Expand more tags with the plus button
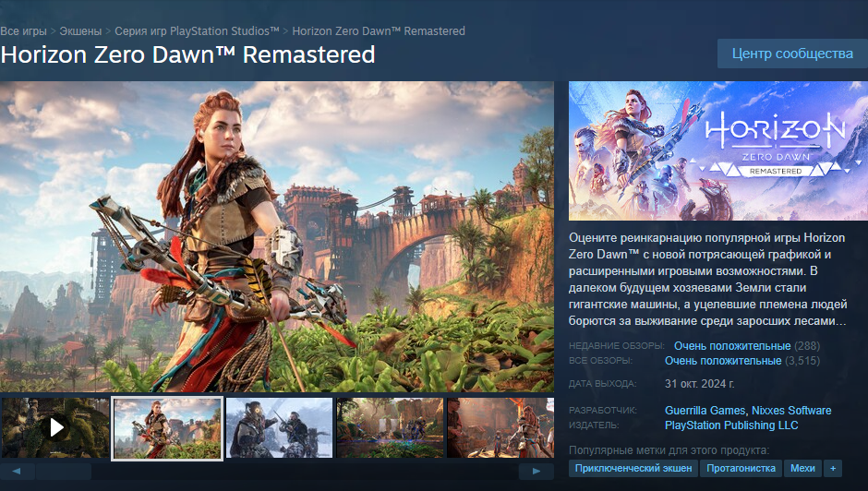Viewport: 868px width, 491px height. point(833,468)
